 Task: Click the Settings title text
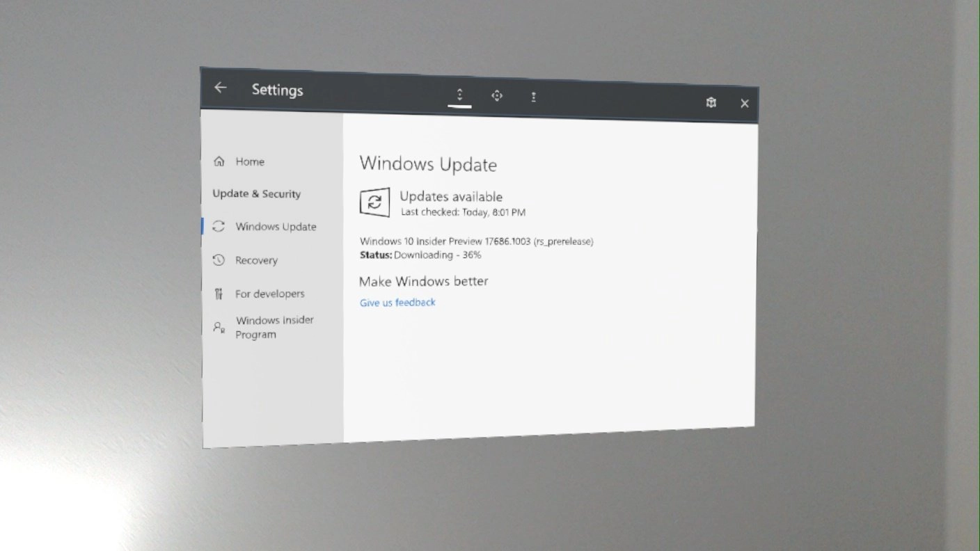pyautogui.click(x=277, y=90)
